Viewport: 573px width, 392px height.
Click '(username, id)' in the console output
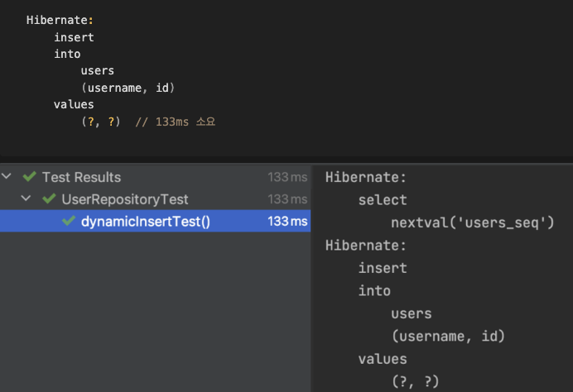448,336
